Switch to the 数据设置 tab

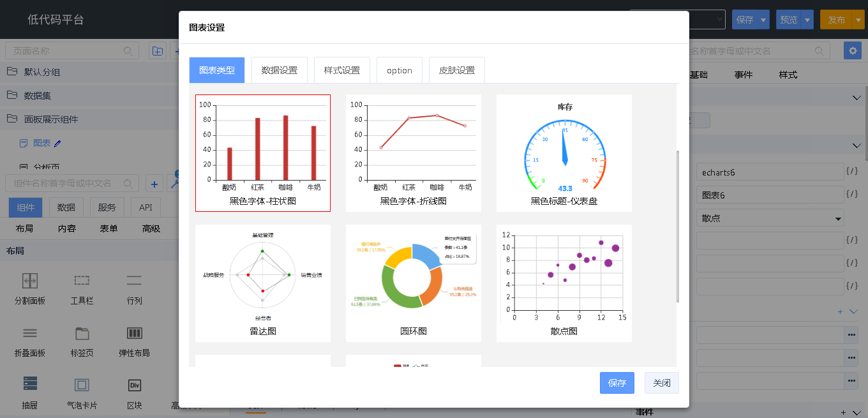coord(280,70)
